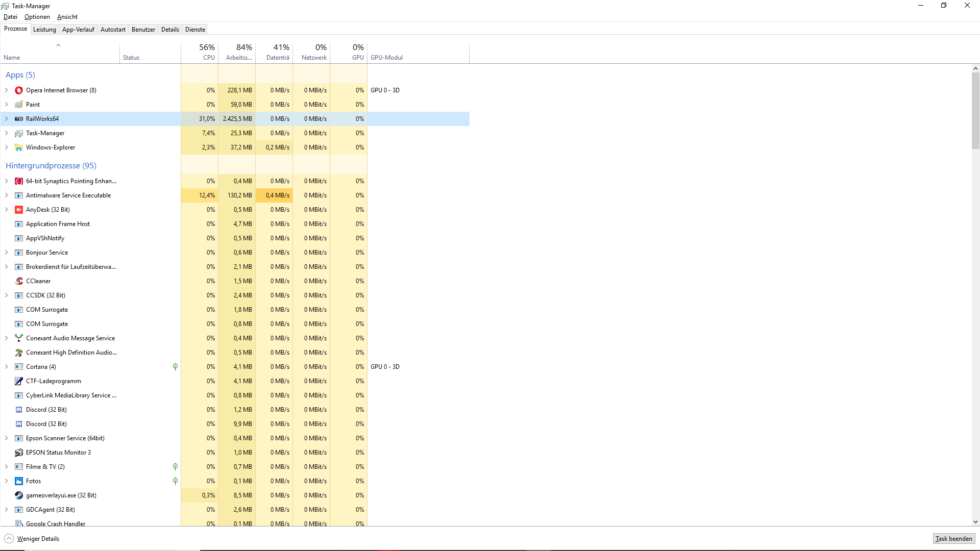
Task: Click the AnyDesk red icon
Action: point(19,210)
